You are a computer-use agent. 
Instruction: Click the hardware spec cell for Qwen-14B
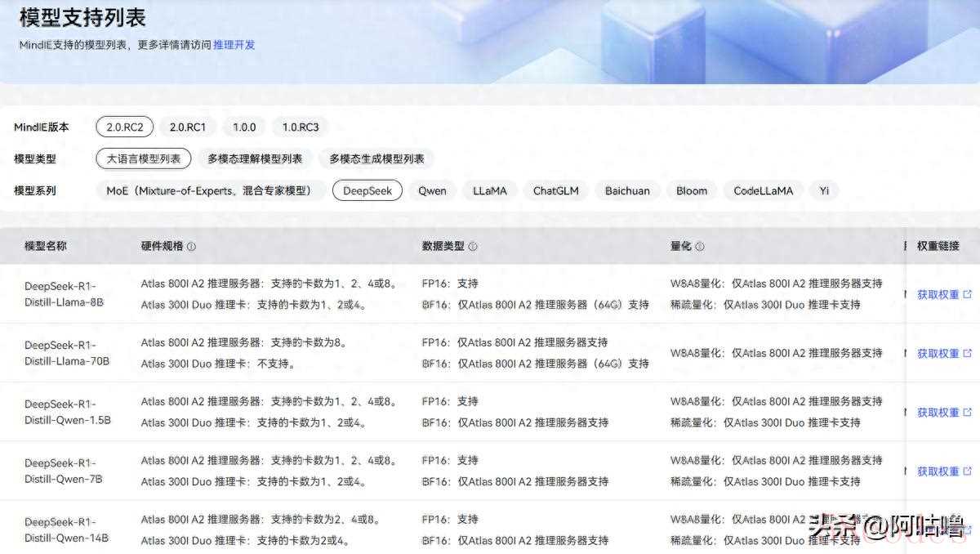[x=261, y=529]
